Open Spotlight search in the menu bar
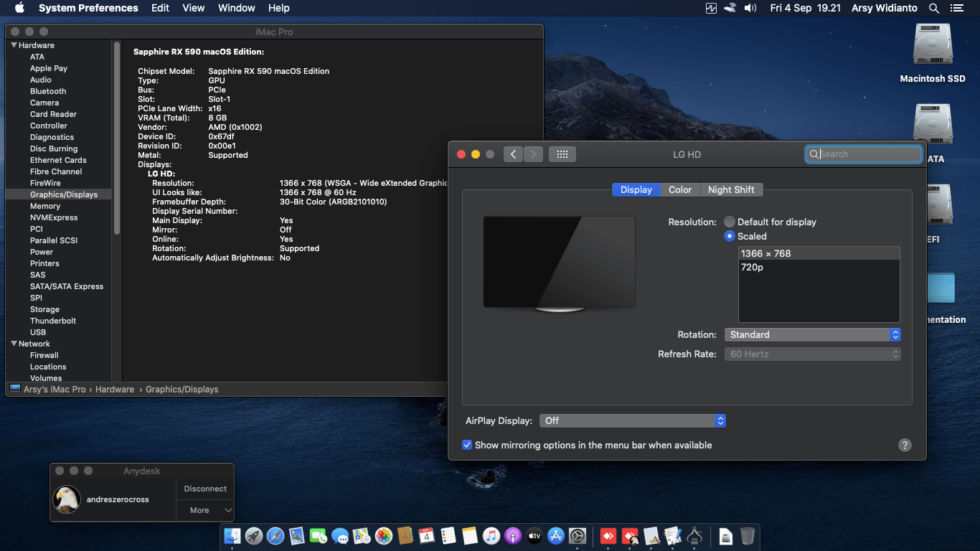The width and height of the screenshot is (980, 551). [x=934, y=9]
